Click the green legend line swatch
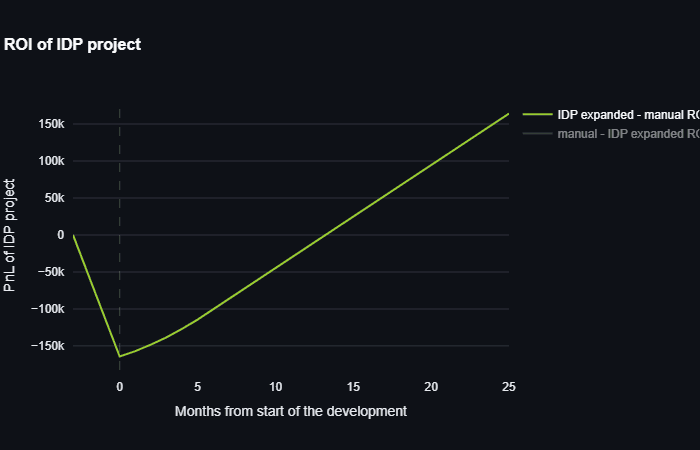700x450 pixels. coord(537,115)
